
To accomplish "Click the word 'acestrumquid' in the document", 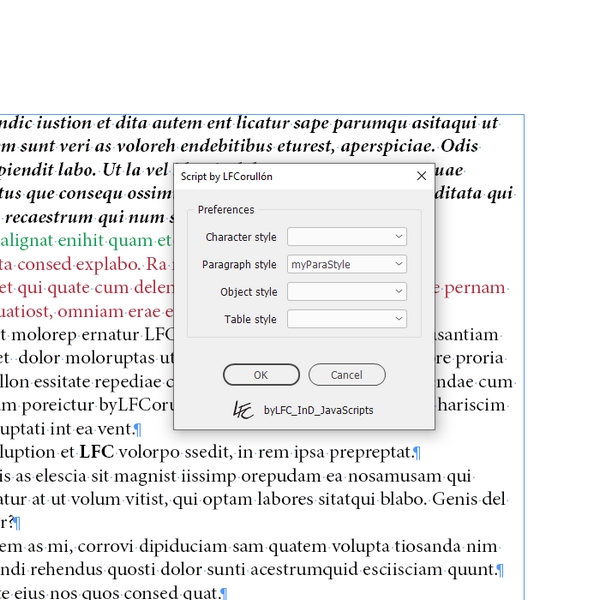I will tap(304, 569).
